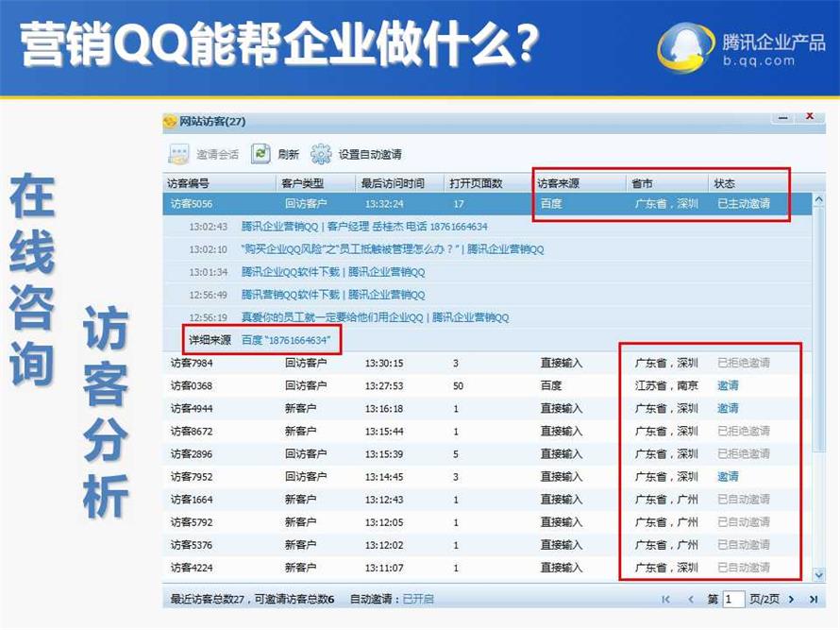Open auto-invite settings gear icon
840x630 pixels.
click(x=321, y=154)
